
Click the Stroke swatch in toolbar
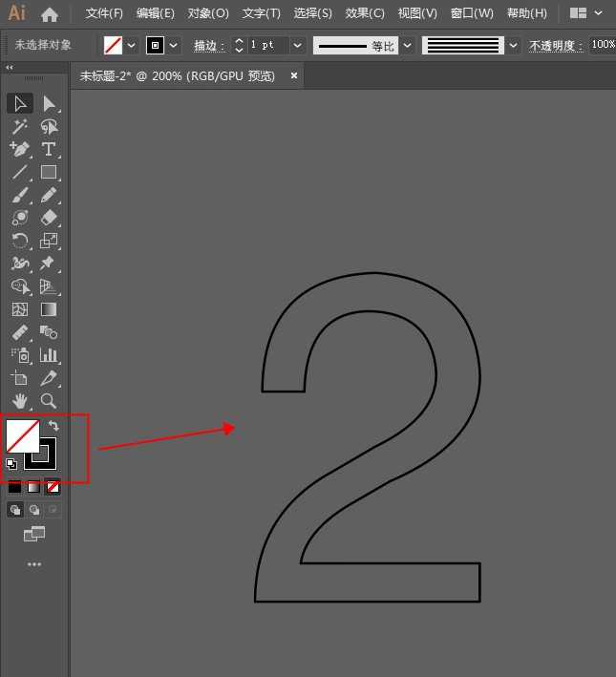point(49,461)
